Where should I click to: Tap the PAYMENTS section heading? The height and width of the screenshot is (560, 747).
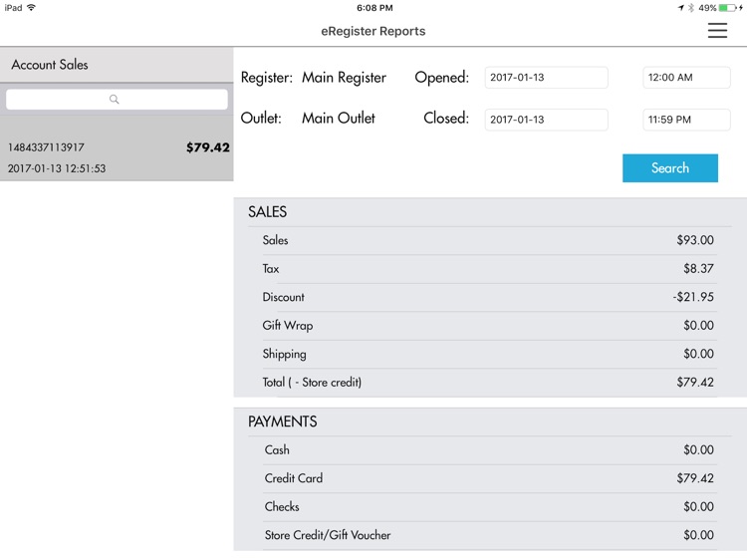tap(283, 421)
